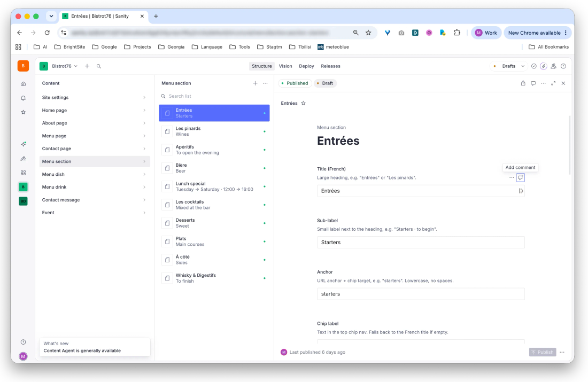The image size is (588, 382).
Task: Open publish options ellipsis near Publish
Action: [562, 352]
